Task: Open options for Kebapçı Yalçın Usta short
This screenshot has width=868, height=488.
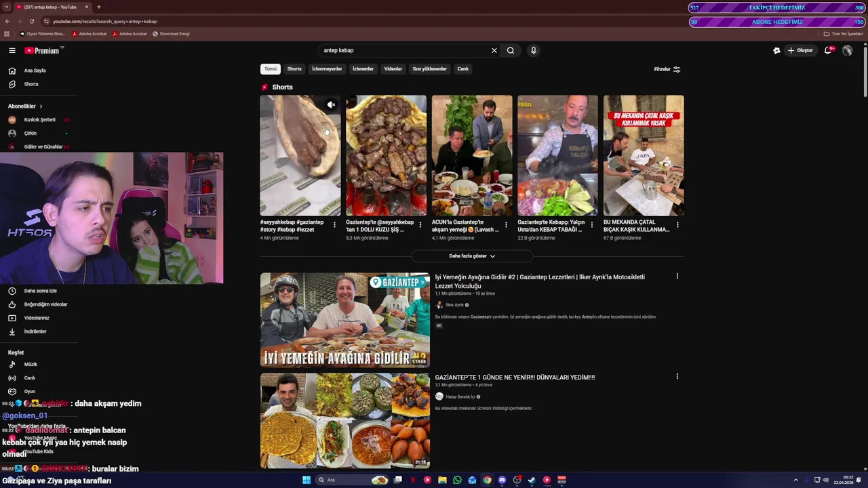Action: (x=592, y=225)
